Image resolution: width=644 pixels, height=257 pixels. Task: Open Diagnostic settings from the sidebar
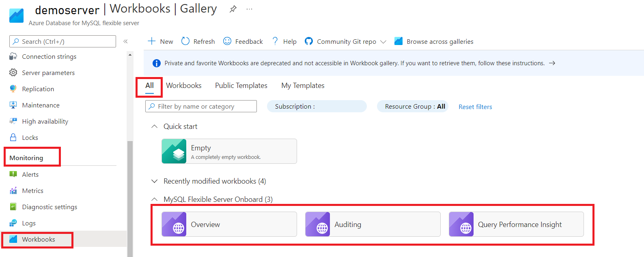click(49, 207)
